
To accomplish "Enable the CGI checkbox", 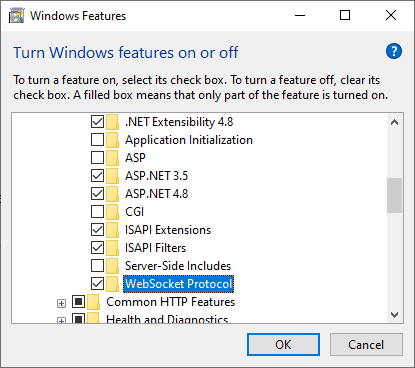I will 97,212.
